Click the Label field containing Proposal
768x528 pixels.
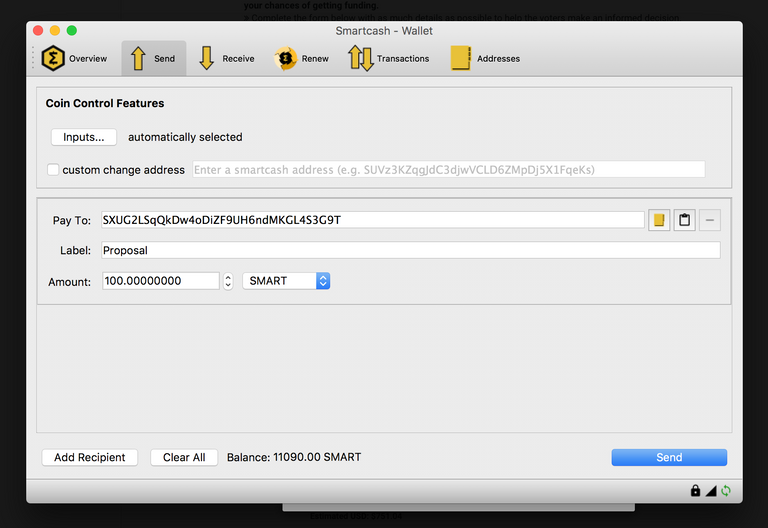pyautogui.click(x=411, y=250)
